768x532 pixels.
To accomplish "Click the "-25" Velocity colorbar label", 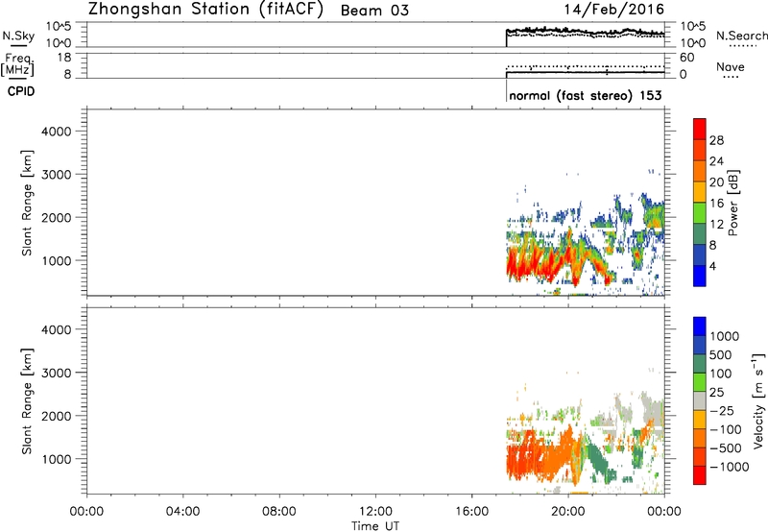I will (x=722, y=410).
